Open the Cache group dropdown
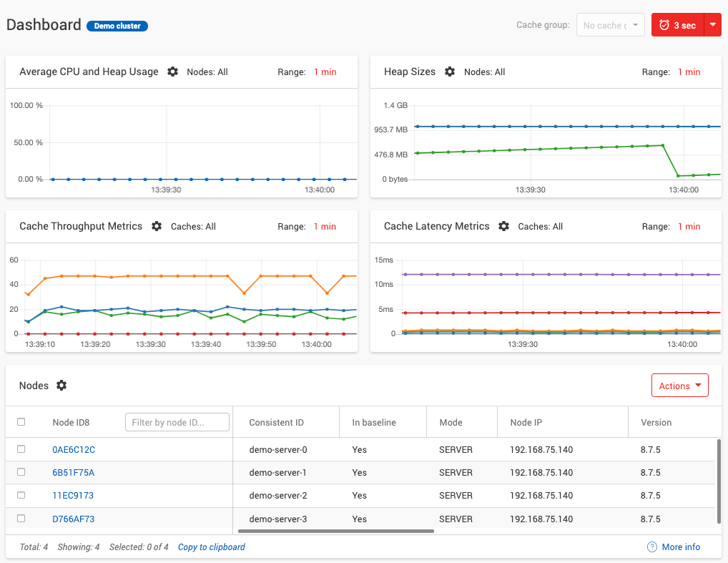The width and height of the screenshot is (728, 563). coord(610,24)
